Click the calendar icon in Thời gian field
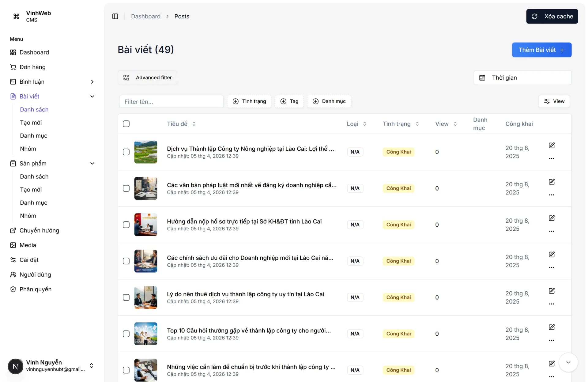The width and height of the screenshot is (588, 382). [482, 78]
